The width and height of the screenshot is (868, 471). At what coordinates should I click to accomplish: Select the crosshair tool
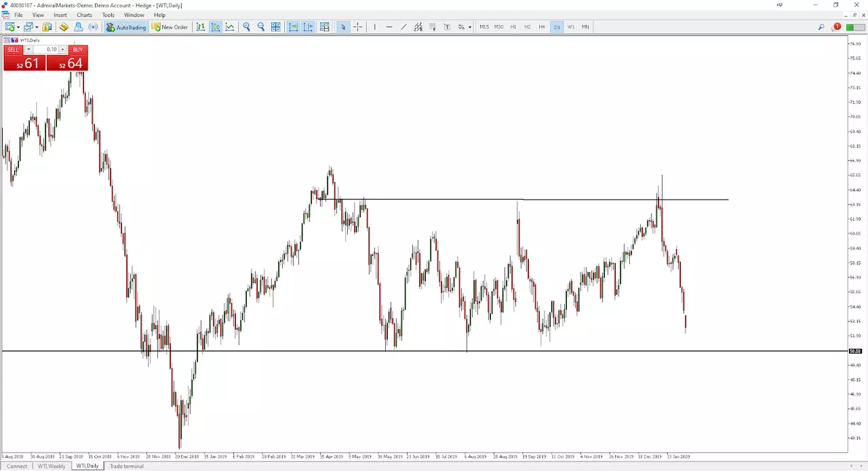(x=357, y=27)
